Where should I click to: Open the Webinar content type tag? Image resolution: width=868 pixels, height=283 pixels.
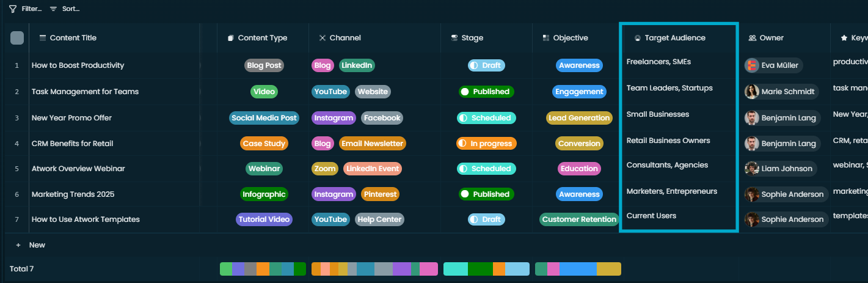[x=264, y=169]
